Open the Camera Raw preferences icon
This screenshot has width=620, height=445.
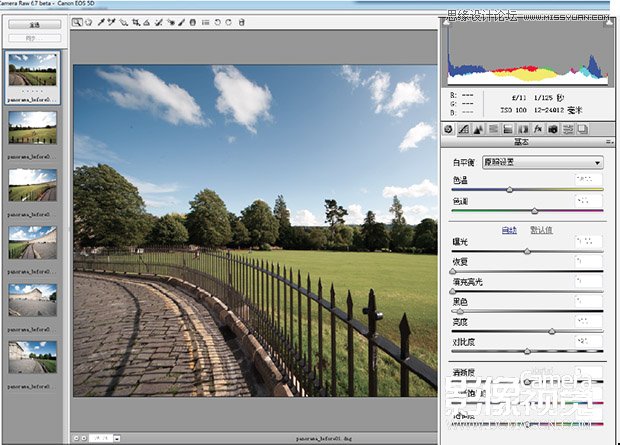coord(206,22)
